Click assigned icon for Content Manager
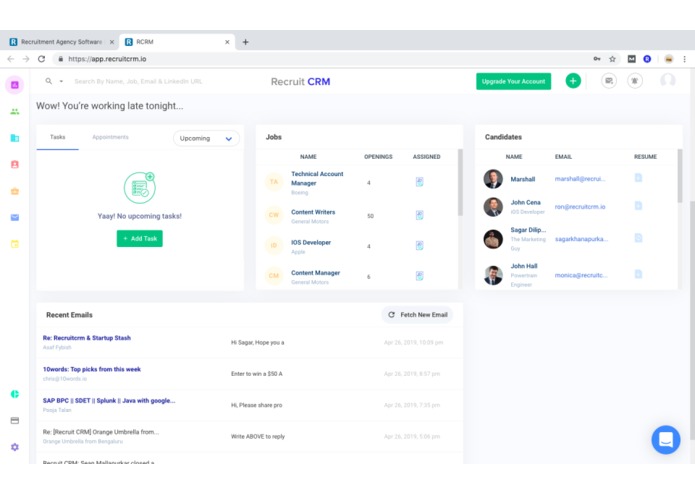695x494 pixels. click(x=419, y=276)
